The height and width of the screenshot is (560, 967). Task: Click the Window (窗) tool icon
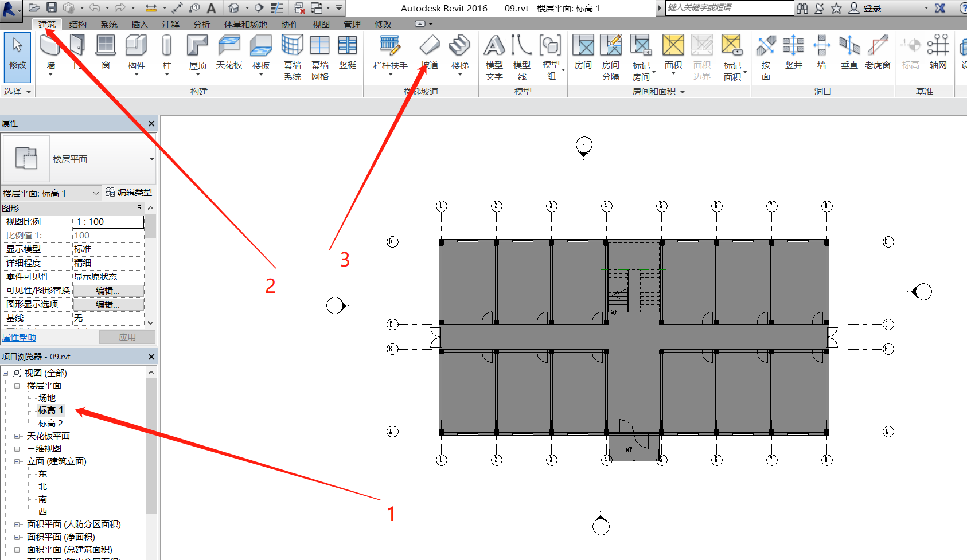[x=106, y=46]
